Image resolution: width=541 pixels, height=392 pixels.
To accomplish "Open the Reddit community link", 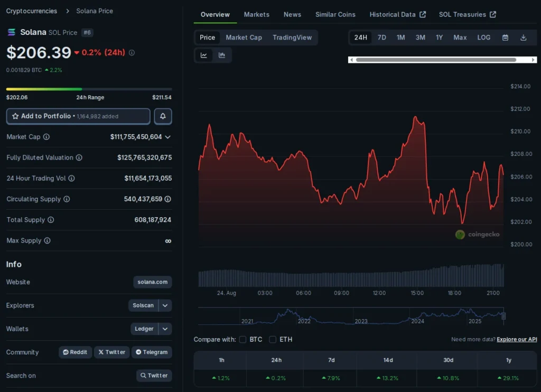I will pos(75,352).
